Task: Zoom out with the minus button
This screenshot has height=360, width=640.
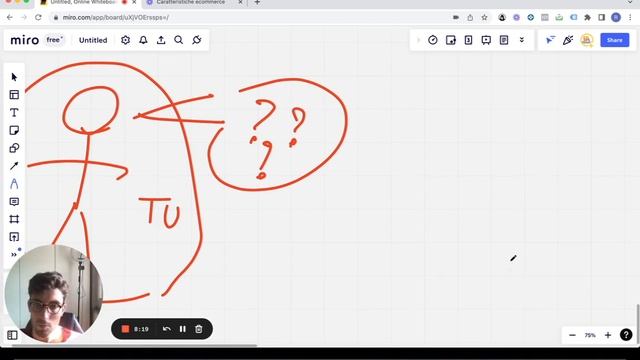Action: coord(572,335)
